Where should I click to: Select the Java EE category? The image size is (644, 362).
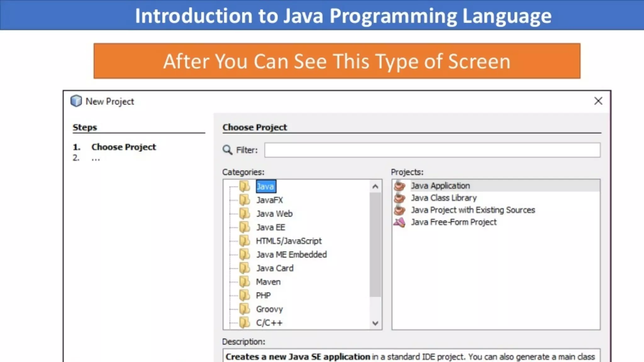tap(270, 227)
